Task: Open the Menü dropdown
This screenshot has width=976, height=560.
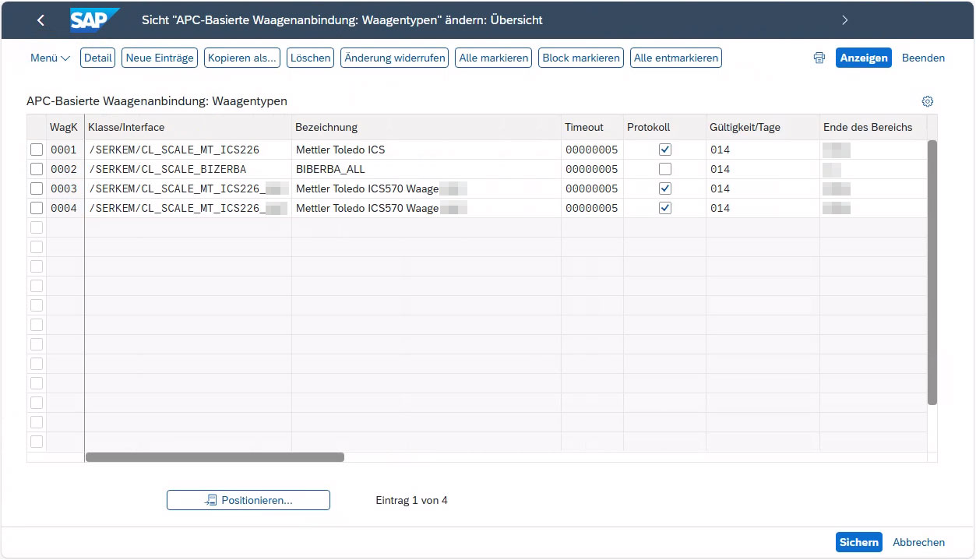Action: (x=50, y=58)
